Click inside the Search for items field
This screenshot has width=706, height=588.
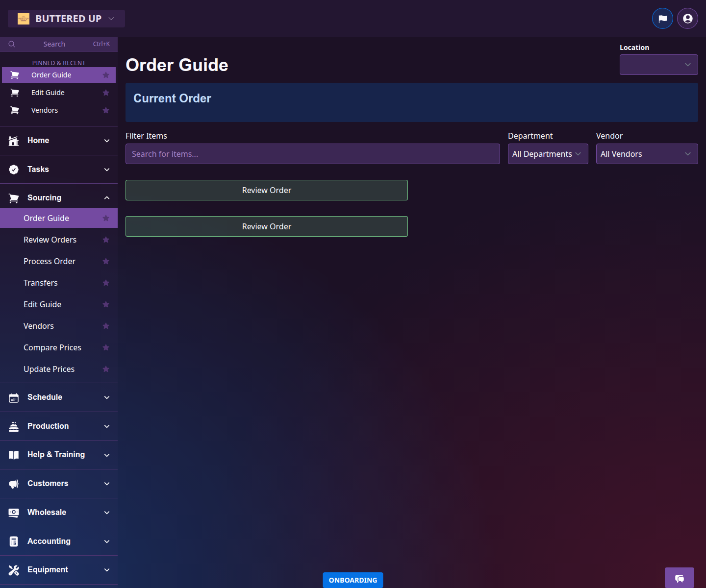tap(312, 154)
